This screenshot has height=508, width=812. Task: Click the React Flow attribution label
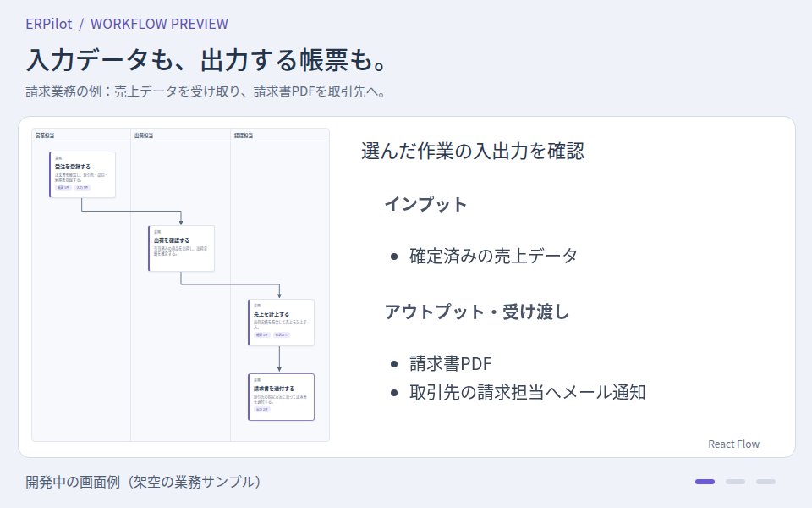733,444
